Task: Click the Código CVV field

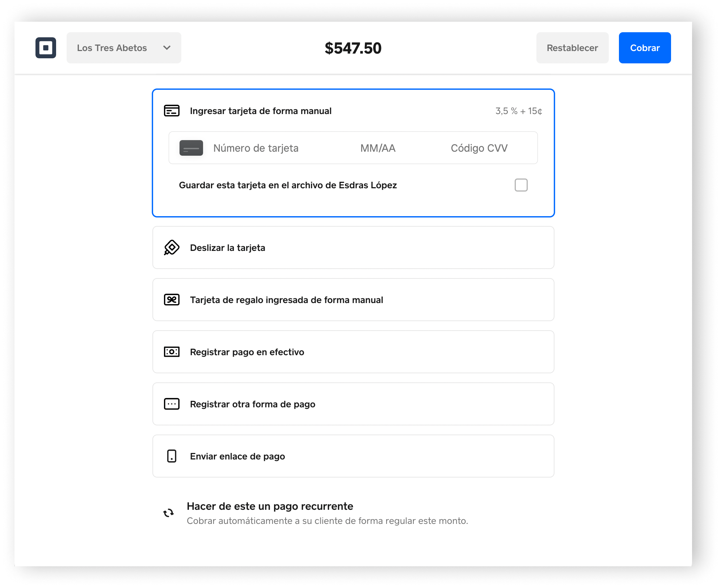Action: click(479, 148)
